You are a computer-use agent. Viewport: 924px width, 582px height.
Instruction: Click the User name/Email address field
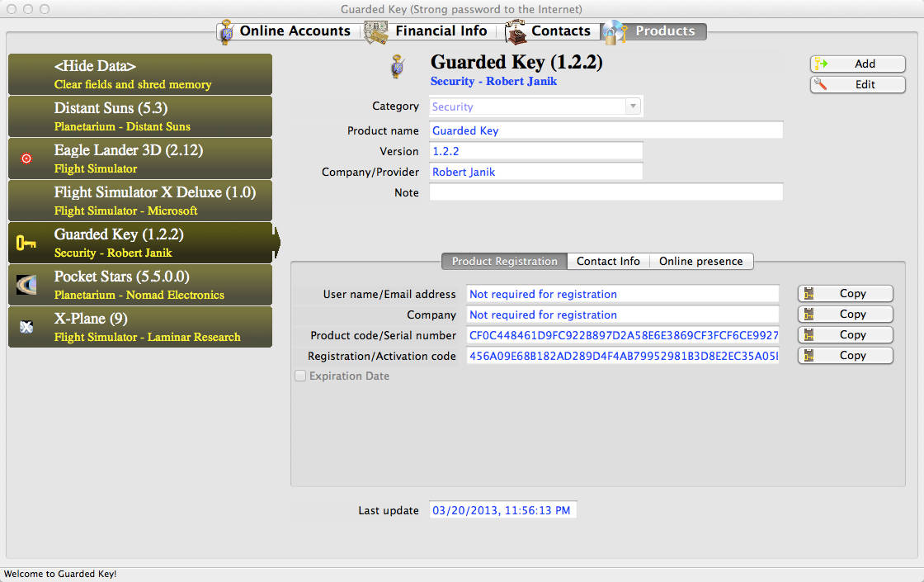click(x=622, y=294)
